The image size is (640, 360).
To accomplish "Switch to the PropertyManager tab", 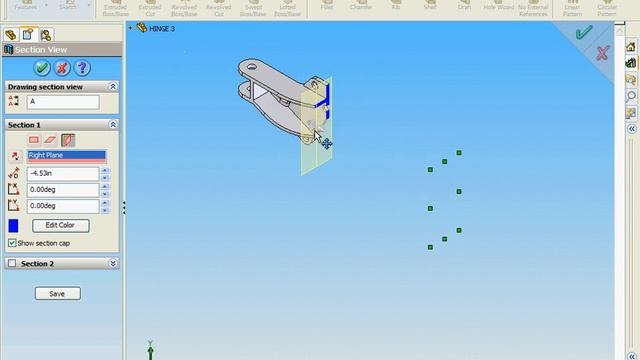I will pyautogui.click(x=28, y=35).
